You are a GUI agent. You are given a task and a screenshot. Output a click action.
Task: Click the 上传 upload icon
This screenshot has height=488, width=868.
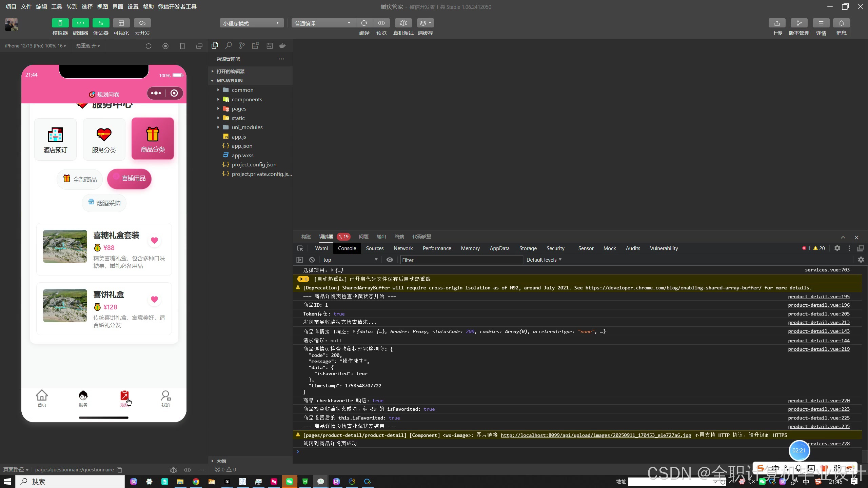pos(777,23)
